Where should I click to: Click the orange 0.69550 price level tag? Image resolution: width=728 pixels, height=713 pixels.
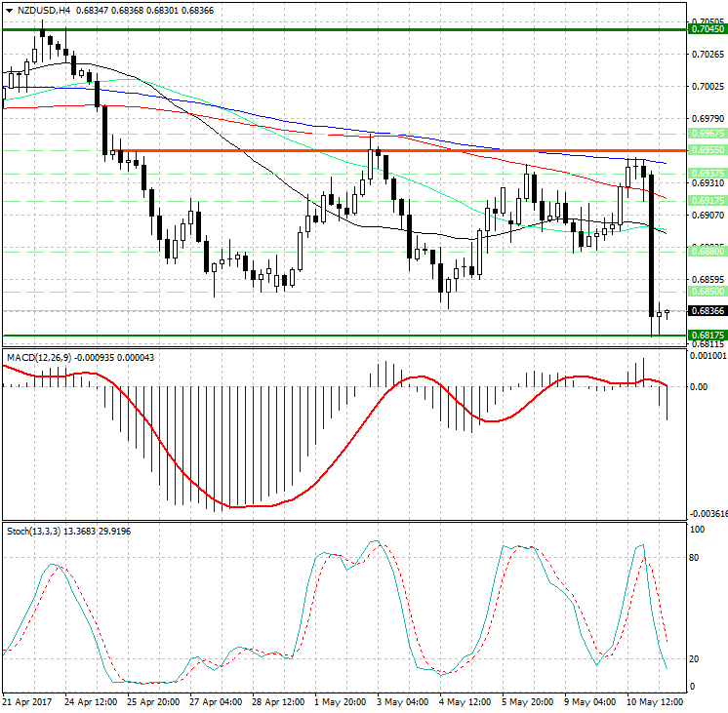(707, 150)
